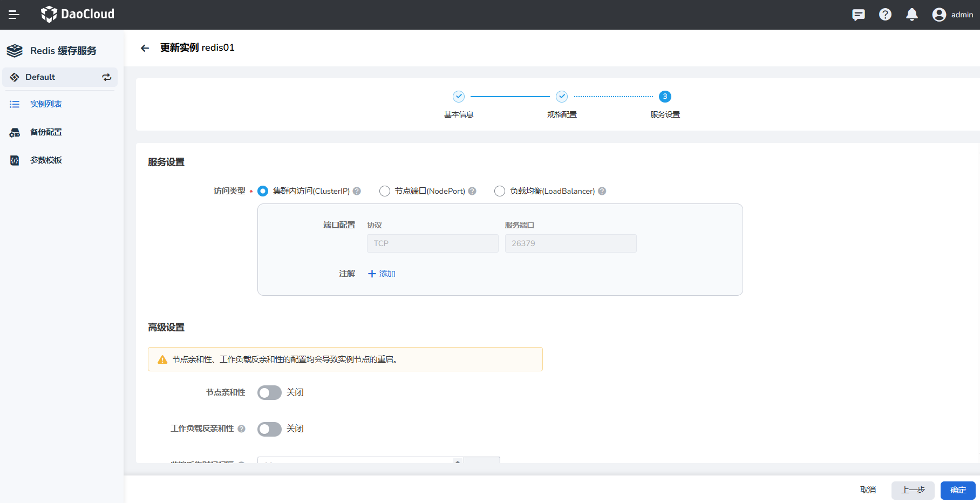The width and height of the screenshot is (980, 503).
Task: Open the messages chat icon
Action: click(x=858, y=15)
